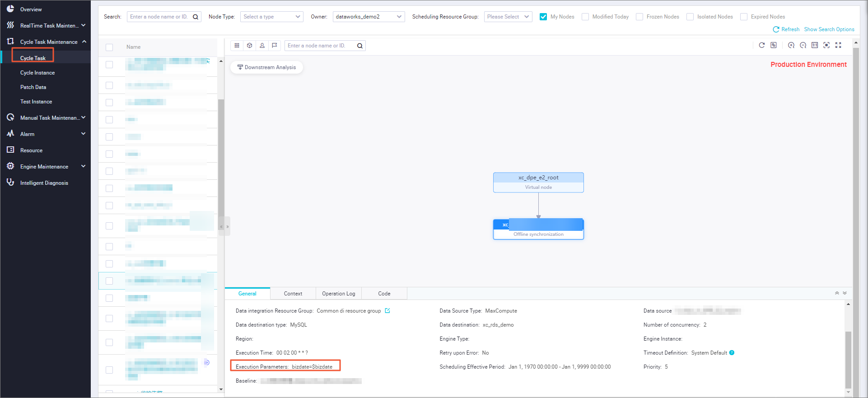
Task: Expand the Alarm menu chevron
Action: click(x=83, y=134)
